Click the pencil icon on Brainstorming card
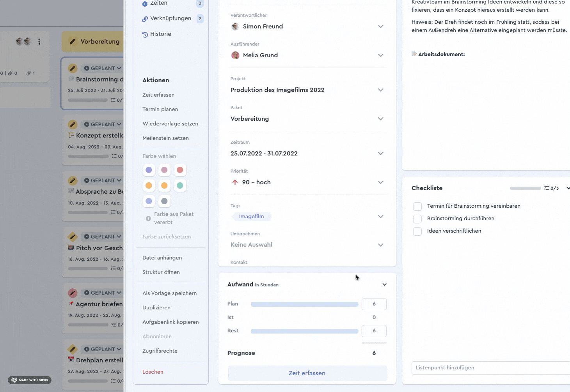The width and height of the screenshot is (570, 392). [x=73, y=68]
